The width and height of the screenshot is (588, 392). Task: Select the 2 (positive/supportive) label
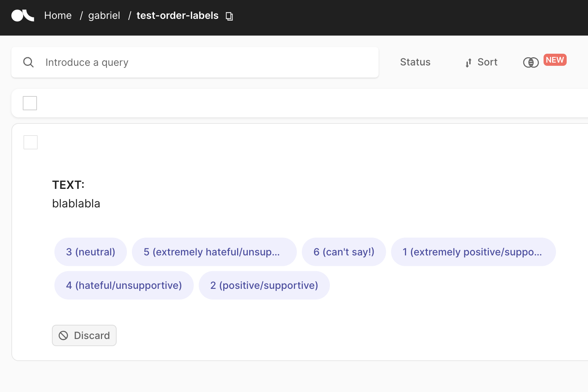point(264,285)
